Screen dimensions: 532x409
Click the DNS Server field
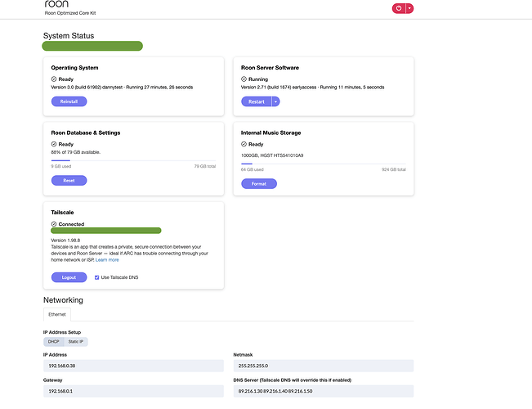pos(324,391)
